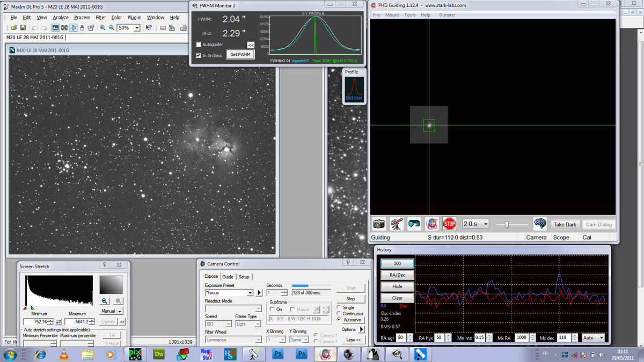Click the PHD guide target icon

tap(432, 224)
